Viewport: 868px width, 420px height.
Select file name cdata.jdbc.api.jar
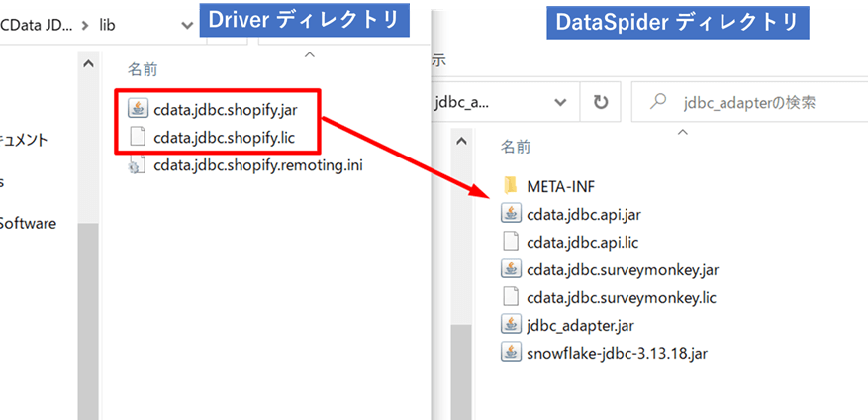click(x=584, y=214)
